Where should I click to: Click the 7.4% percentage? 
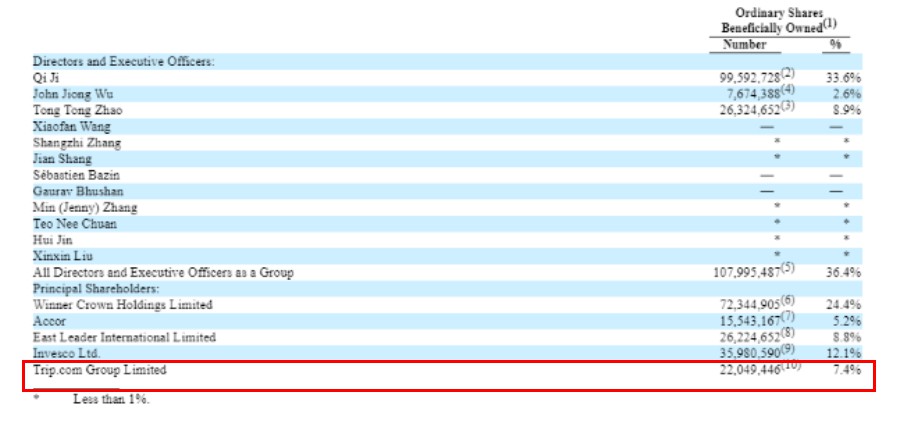pos(848,369)
